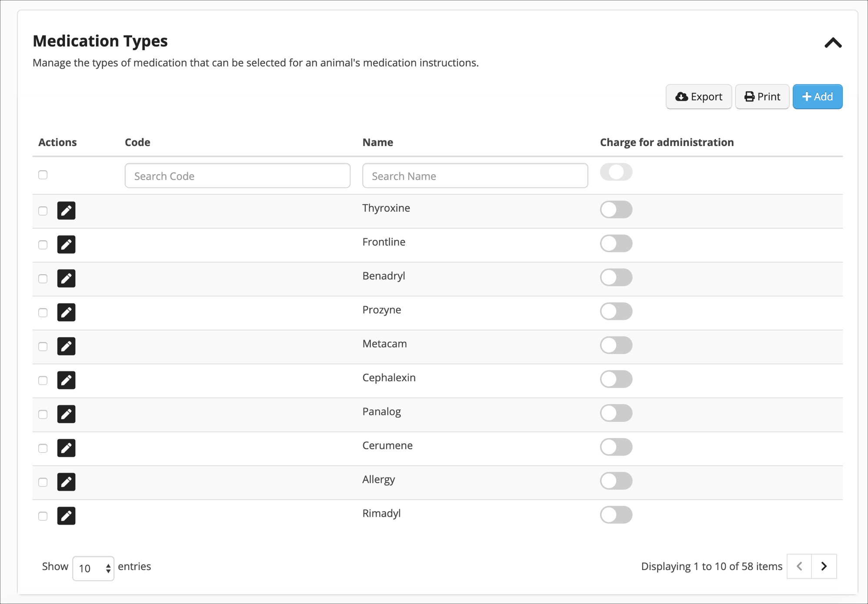This screenshot has width=868, height=604.
Task: Go to the next page of results
Action: [x=824, y=567]
